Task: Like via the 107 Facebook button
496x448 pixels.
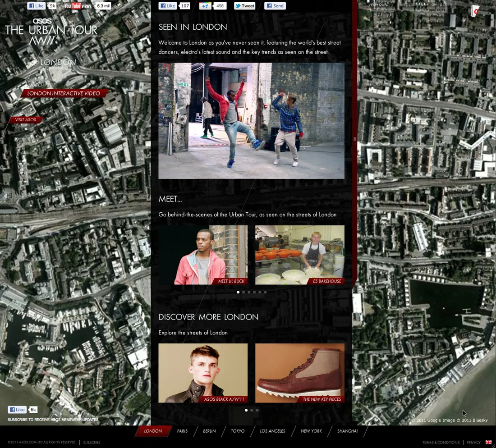Action: tap(168, 6)
